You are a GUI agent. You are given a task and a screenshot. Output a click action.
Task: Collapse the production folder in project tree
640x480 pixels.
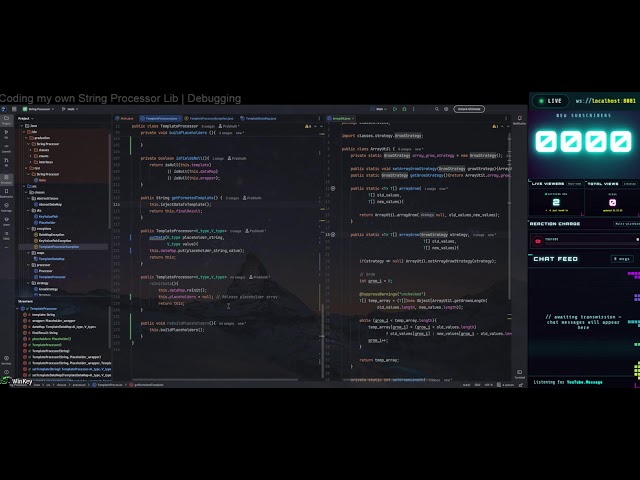[27, 138]
